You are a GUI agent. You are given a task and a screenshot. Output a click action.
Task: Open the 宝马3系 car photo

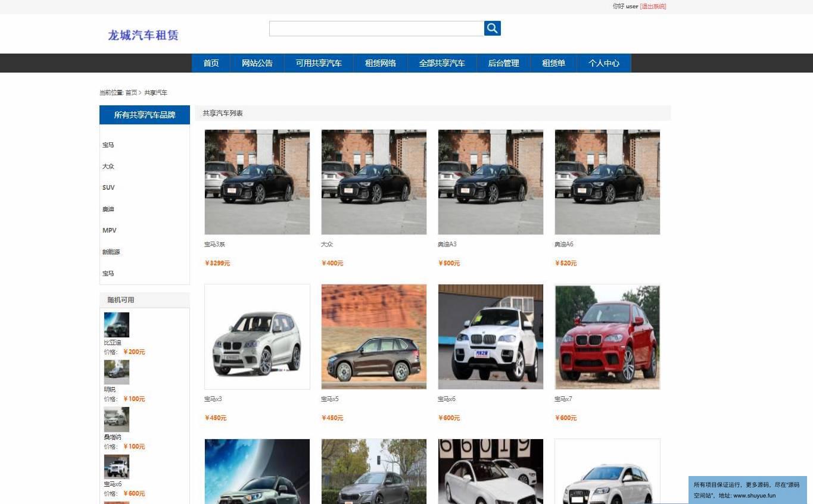257,182
